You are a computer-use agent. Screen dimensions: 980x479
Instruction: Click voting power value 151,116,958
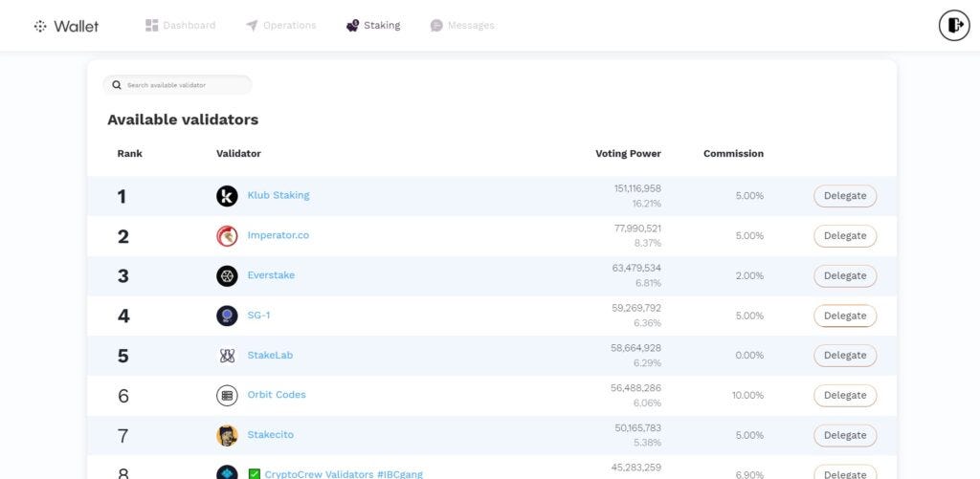(x=637, y=188)
